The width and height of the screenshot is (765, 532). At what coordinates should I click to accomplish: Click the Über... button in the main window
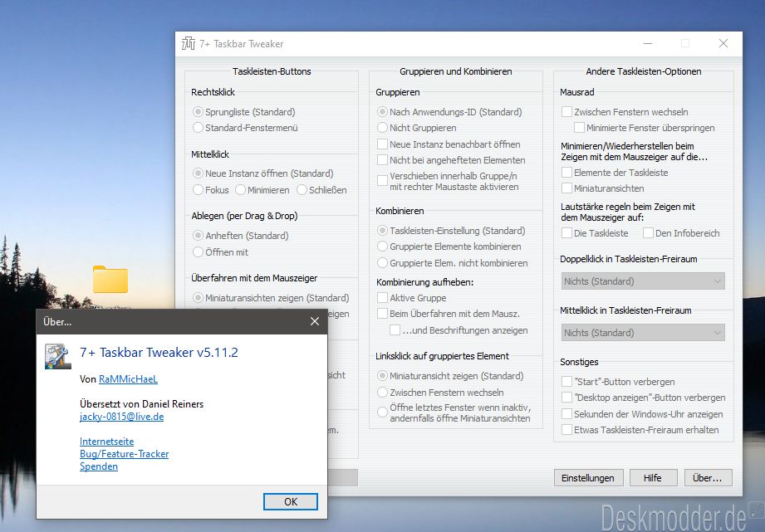click(x=708, y=478)
